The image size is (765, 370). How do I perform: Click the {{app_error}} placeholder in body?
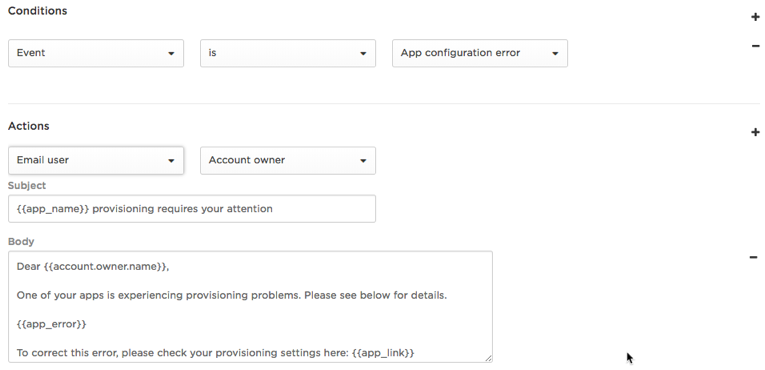tap(51, 324)
